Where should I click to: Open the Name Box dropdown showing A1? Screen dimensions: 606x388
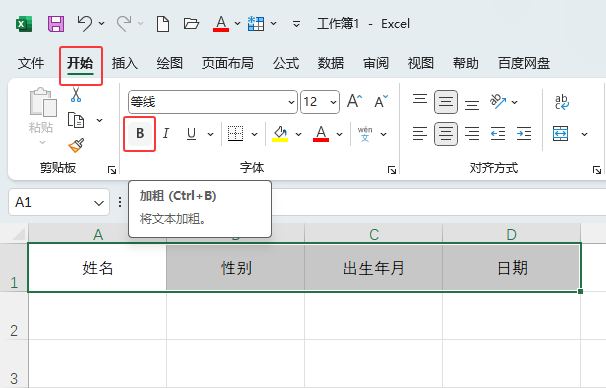point(99,203)
